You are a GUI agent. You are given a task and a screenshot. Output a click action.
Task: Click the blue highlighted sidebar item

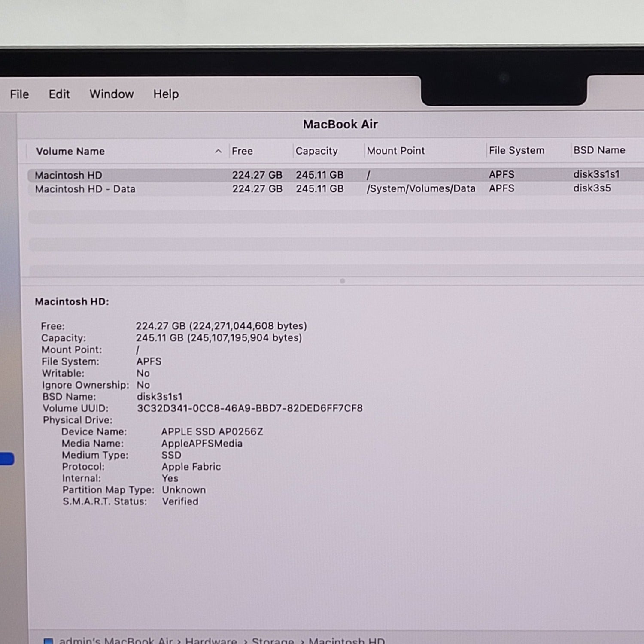coord(6,459)
